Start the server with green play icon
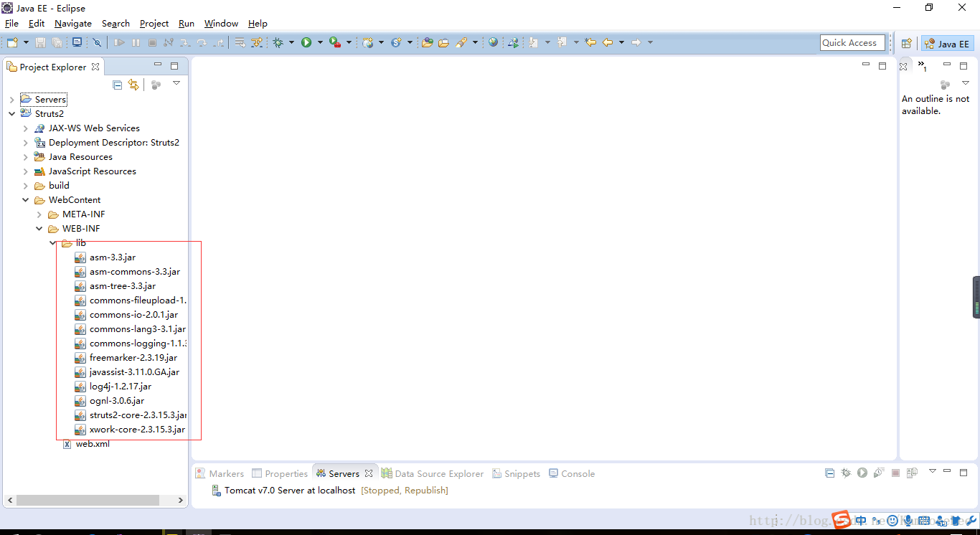 pyautogui.click(x=862, y=473)
